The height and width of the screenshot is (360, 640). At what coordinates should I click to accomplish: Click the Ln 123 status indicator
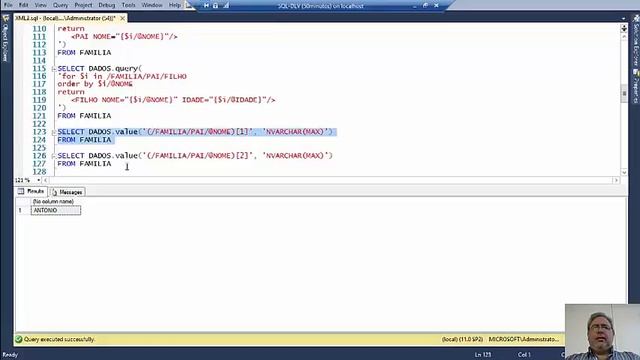point(483,355)
